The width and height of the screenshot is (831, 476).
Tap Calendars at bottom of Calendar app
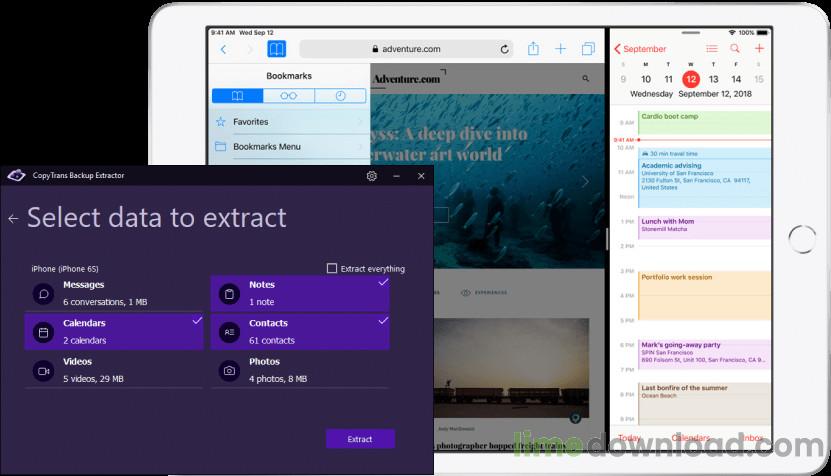[691, 438]
